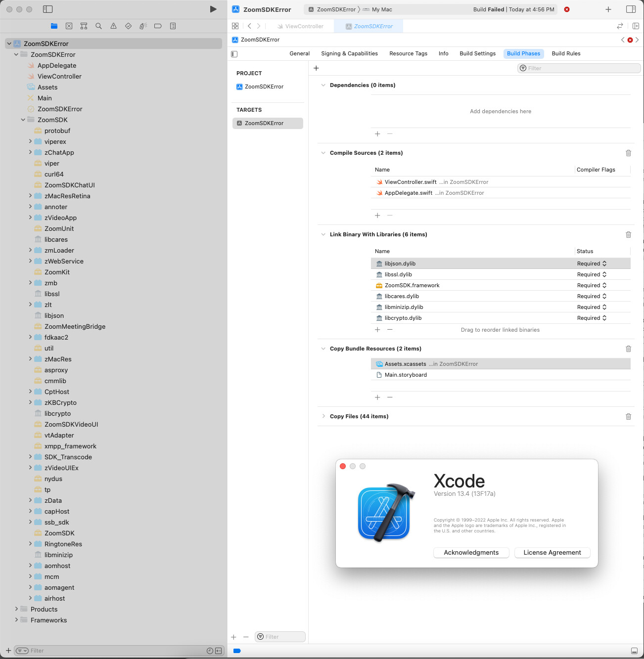Open the Symbol navigator
Image resolution: width=644 pixels, height=659 pixels.
pos(84,26)
